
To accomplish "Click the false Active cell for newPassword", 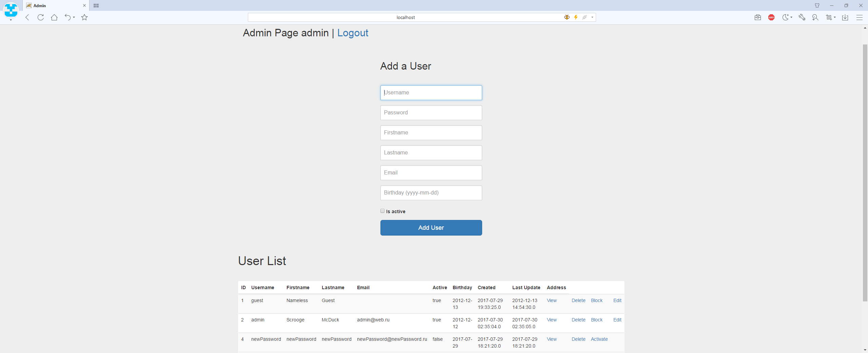I will pyautogui.click(x=437, y=339).
